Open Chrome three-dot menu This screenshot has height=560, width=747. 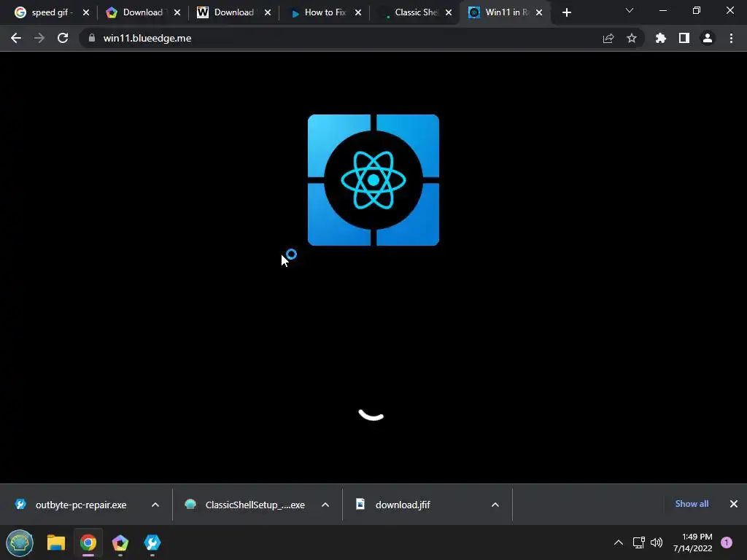point(731,38)
